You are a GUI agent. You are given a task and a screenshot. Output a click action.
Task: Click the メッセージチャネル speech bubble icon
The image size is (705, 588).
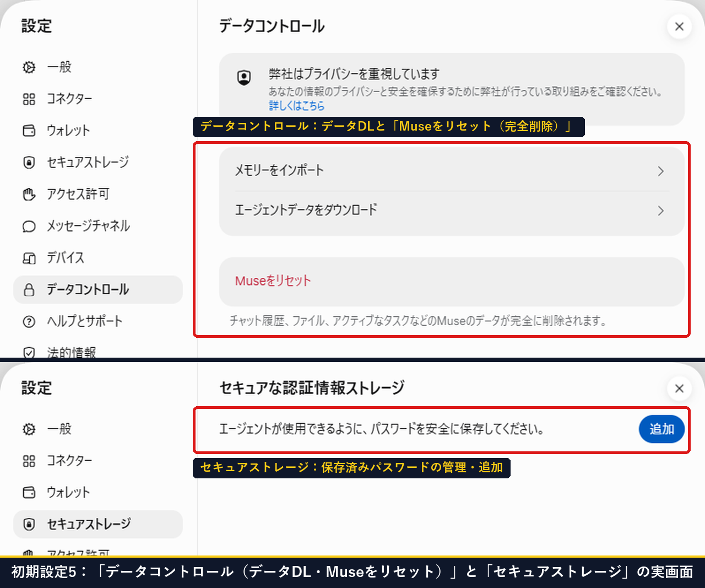pos(29,226)
